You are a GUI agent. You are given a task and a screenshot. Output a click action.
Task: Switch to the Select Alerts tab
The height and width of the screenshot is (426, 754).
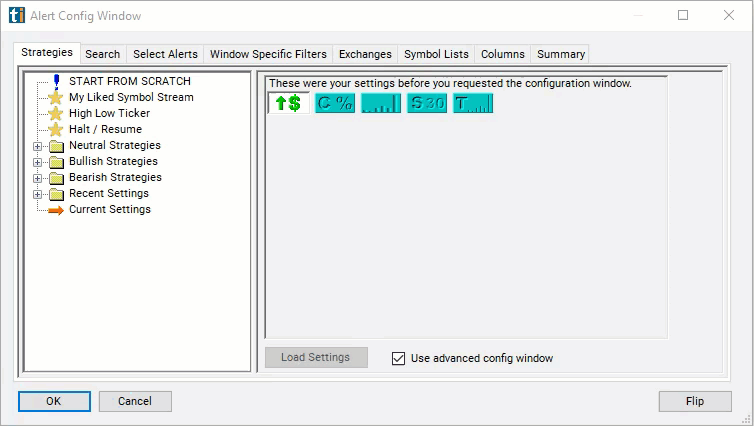(x=165, y=54)
